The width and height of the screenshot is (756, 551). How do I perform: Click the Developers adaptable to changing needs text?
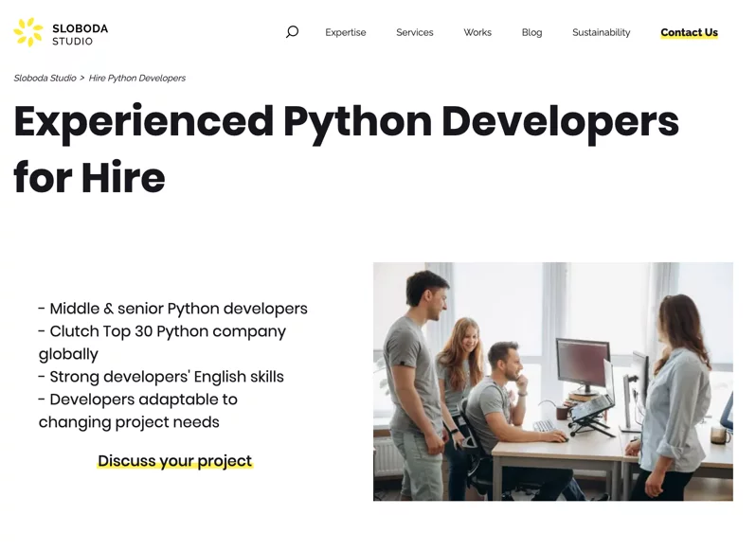pos(138,411)
